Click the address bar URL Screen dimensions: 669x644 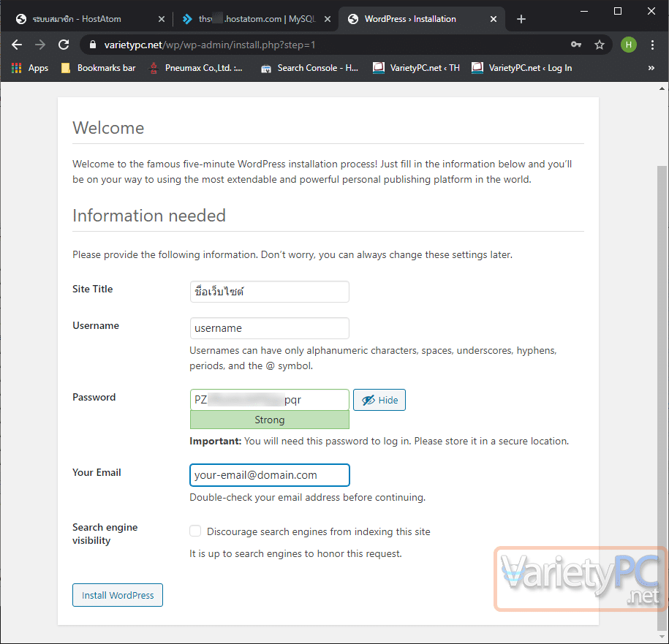(x=210, y=45)
